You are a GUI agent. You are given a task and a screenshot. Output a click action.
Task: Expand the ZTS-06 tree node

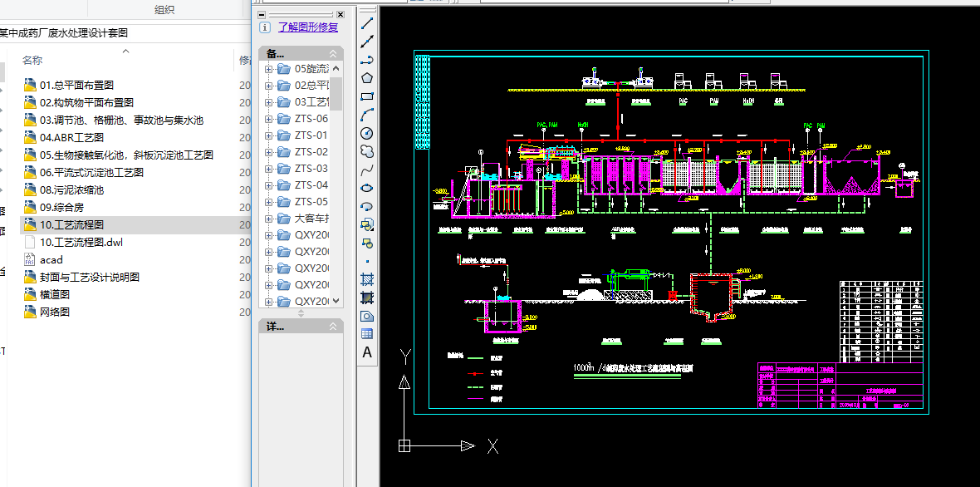coord(269,119)
